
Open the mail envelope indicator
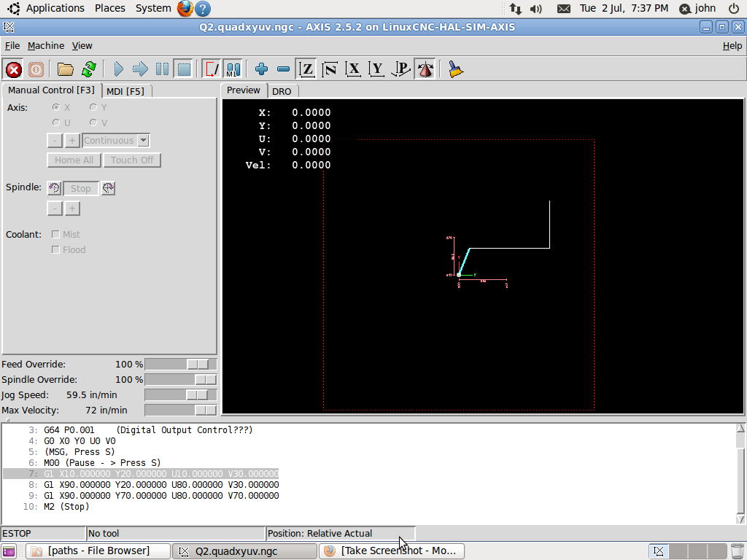[564, 9]
